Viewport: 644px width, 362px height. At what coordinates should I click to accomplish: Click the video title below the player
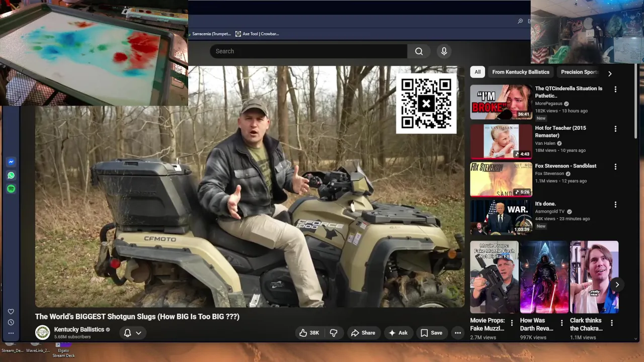[137, 317]
